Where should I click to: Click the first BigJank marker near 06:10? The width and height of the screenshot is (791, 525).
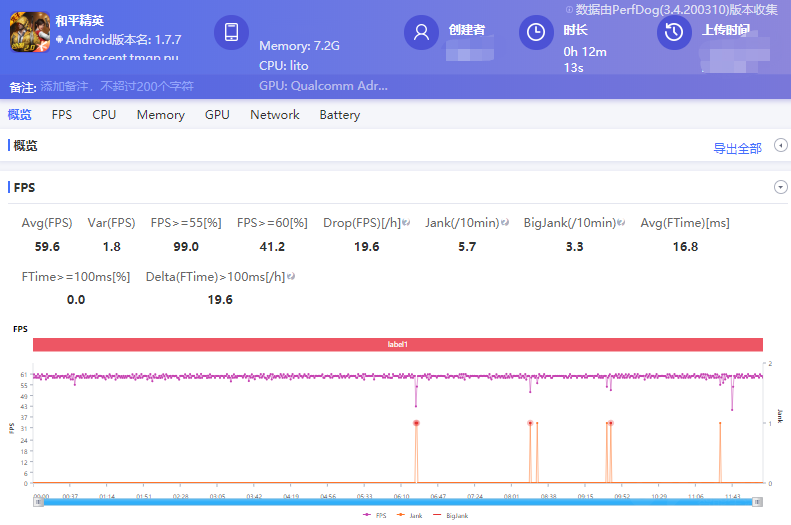[x=416, y=423]
